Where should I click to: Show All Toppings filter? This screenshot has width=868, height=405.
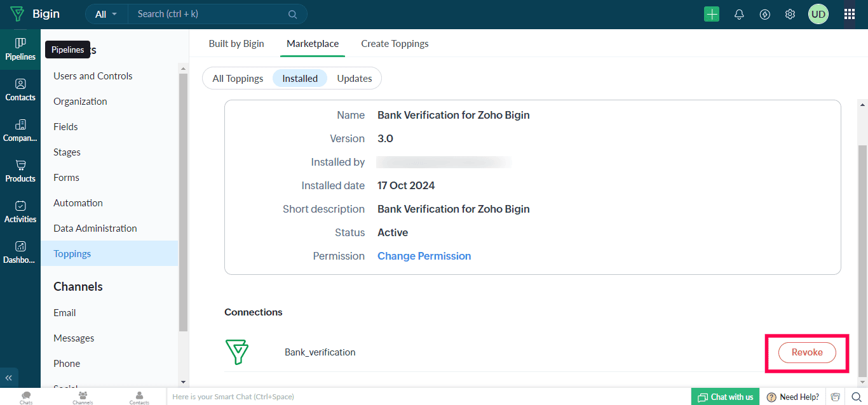click(x=238, y=79)
